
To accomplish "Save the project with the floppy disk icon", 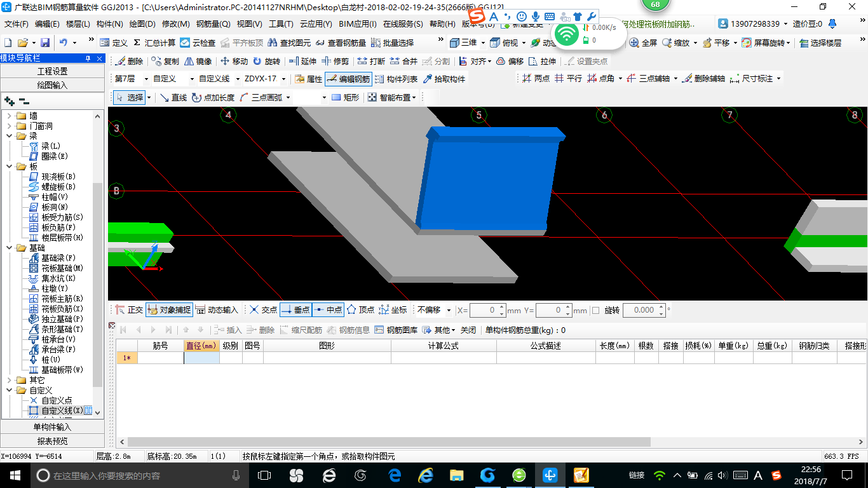I will point(45,43).
